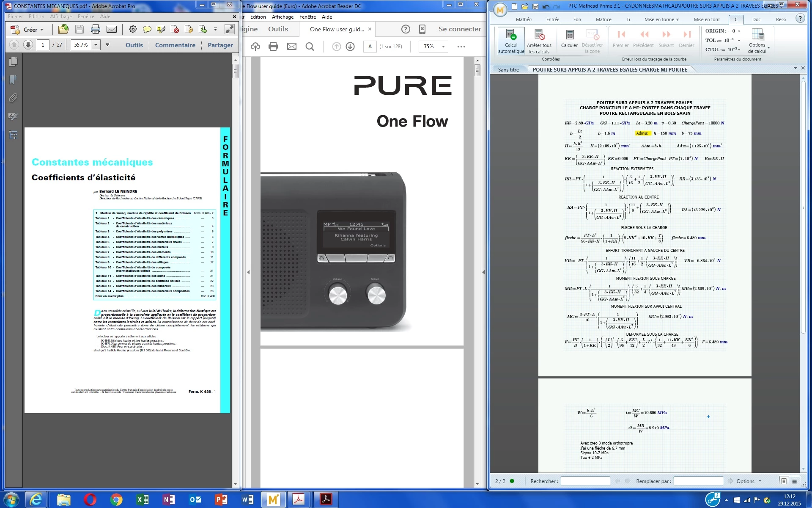This screenshot has height=508, width=812.
Task: Go to next page in Reader DC
Action: [x=350, y=47]
